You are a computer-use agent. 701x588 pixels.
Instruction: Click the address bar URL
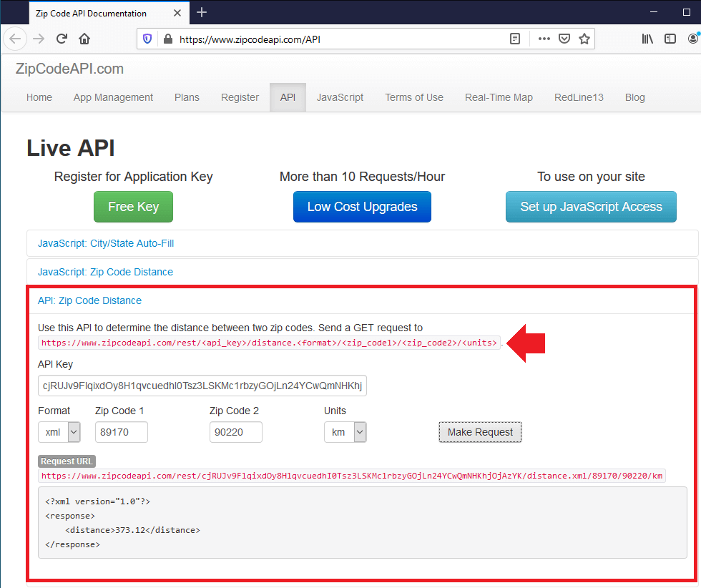pos(250,39)
